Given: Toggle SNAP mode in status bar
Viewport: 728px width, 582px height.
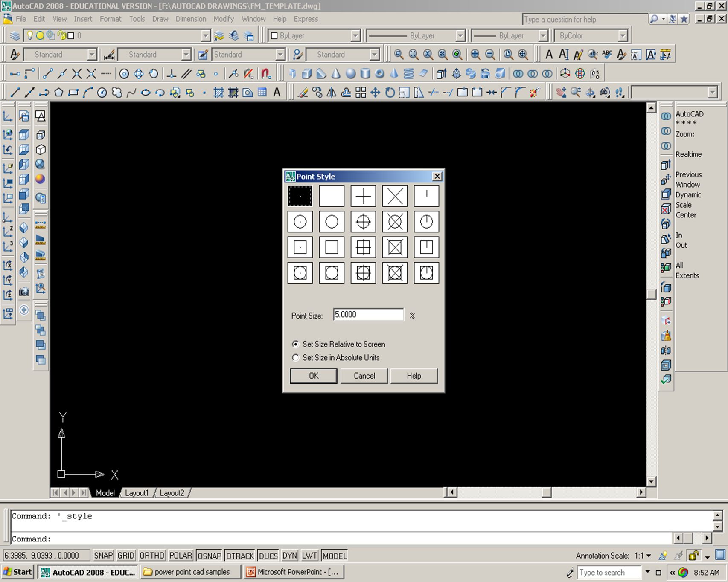Looking at the screenshot, I should [x=103, y=556].
